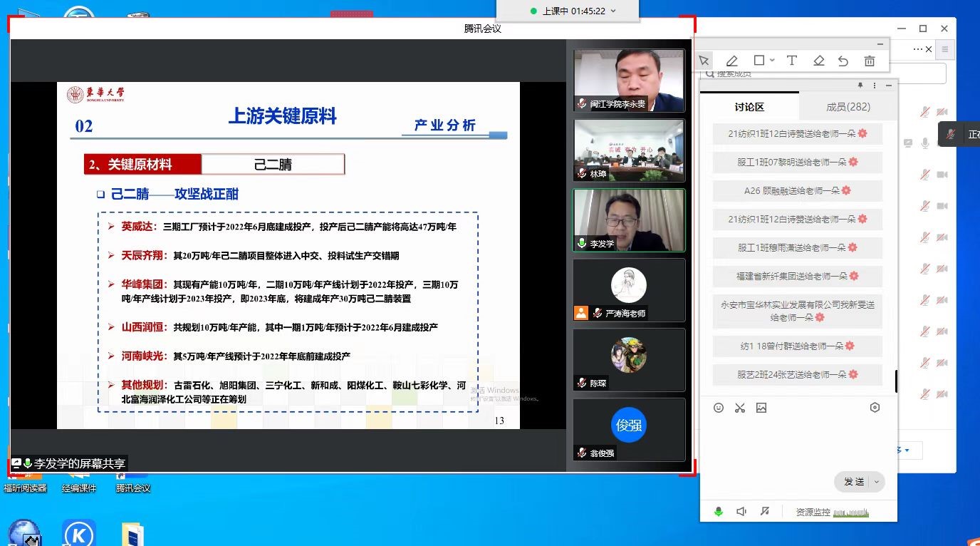Select the eraser annotation tool
980x546 pixels.
(818, 61)
